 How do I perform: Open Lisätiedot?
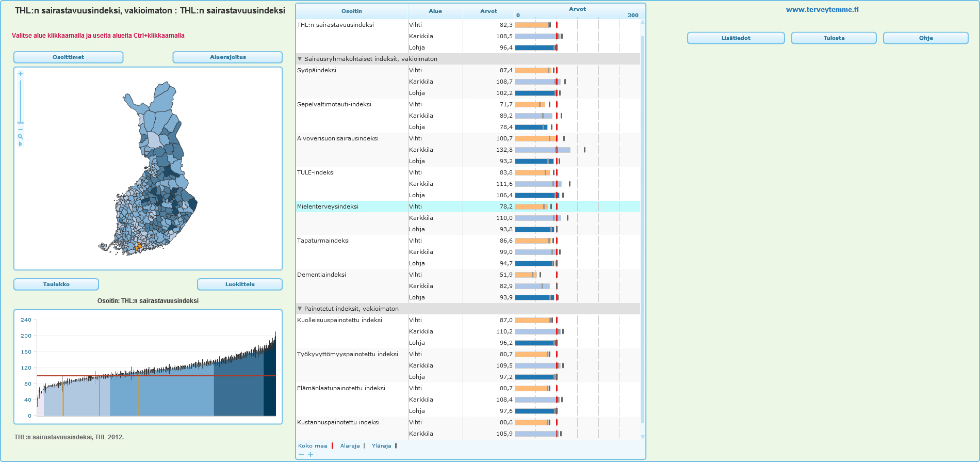click(736, 38)
